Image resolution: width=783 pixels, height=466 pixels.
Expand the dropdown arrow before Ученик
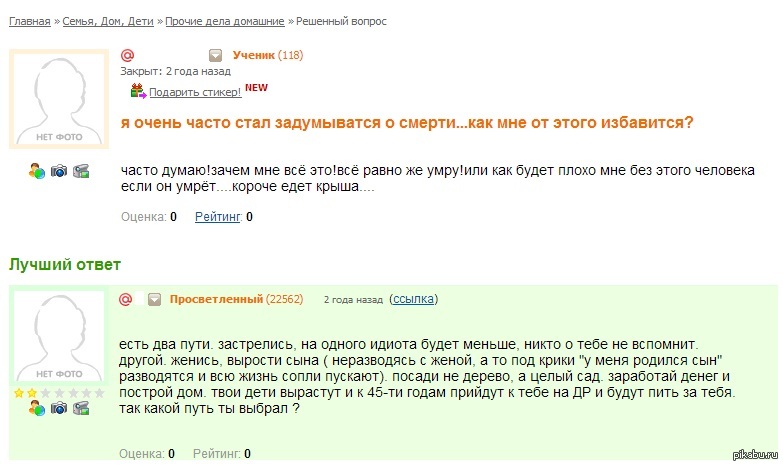(214, 55)
